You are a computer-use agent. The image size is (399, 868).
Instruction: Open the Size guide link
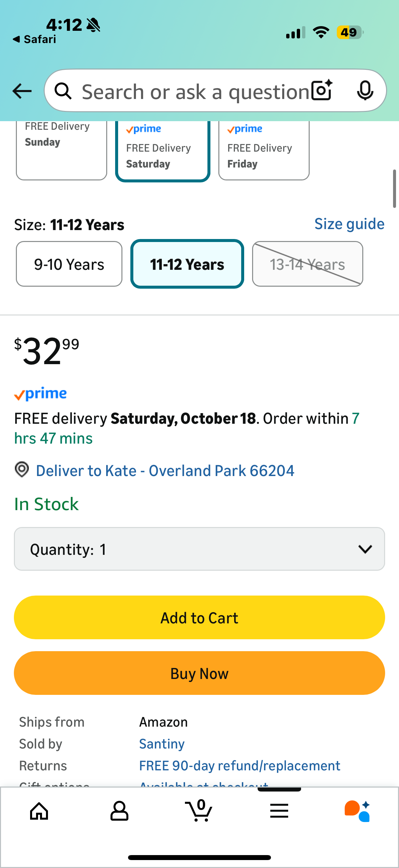[x=349, y=224]
